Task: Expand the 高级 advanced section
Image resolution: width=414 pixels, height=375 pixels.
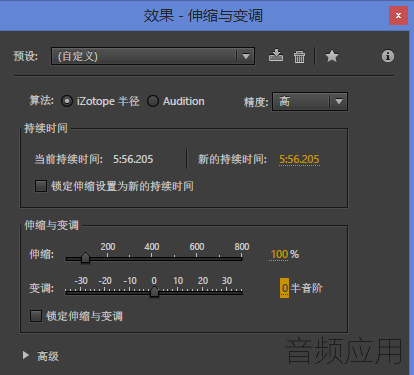Action: coord(26,355)
